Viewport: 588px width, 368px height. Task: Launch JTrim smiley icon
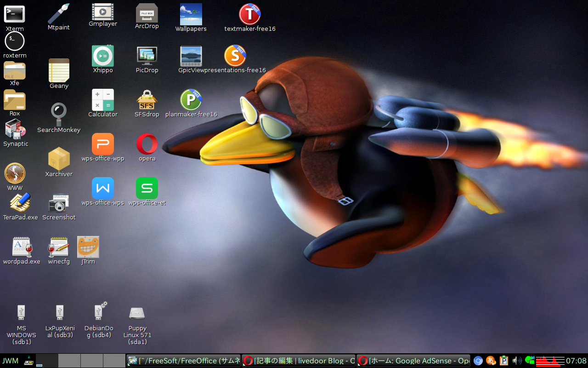88,247
